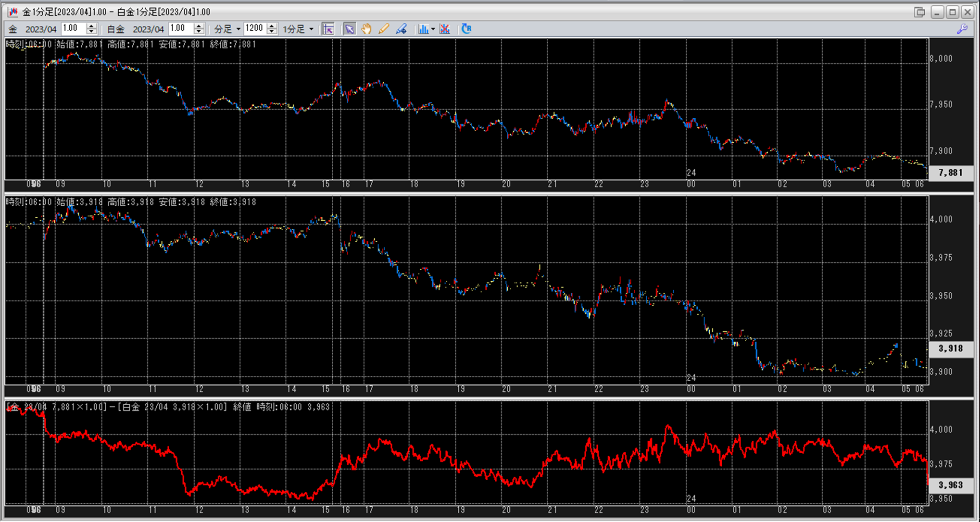Click the 1200 bar count field

(x=254, y=29)
